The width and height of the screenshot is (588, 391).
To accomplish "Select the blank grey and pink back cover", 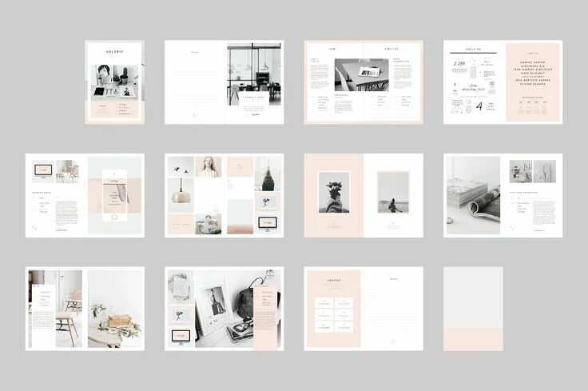I will tap(473, 309).
